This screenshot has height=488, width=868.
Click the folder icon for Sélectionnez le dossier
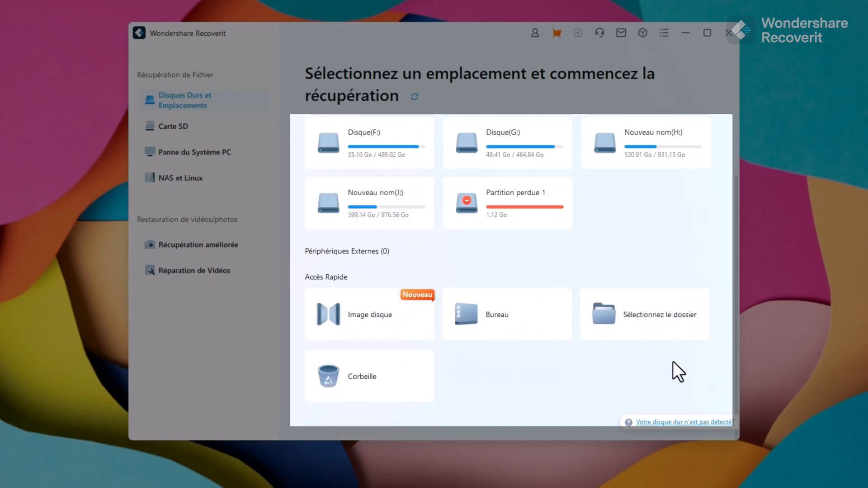click(x=604, y=314)
